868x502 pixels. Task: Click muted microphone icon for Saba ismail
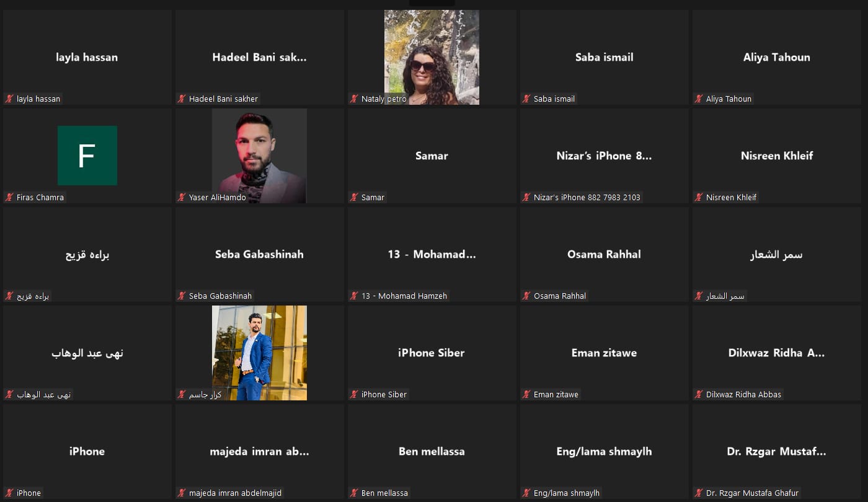pyautogui.click(x=526, y=99)
